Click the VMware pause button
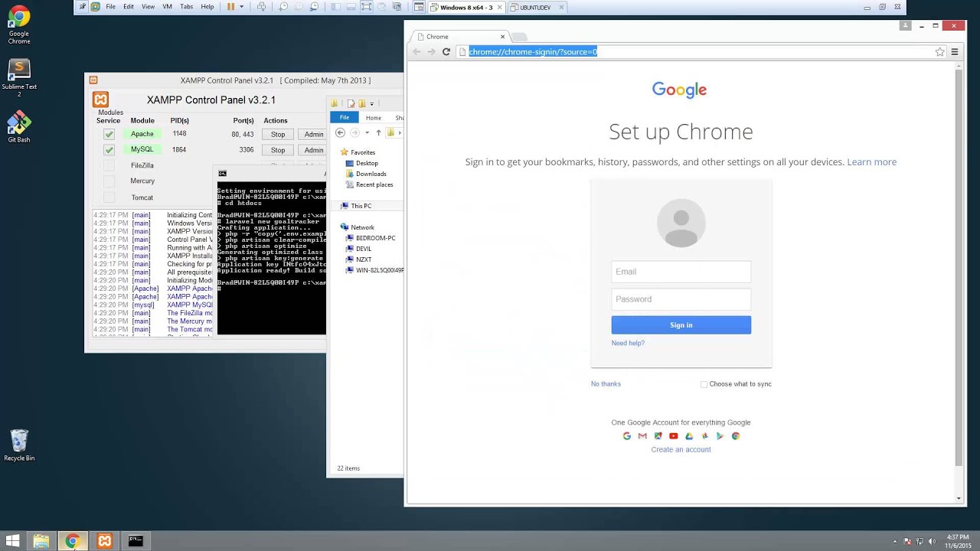 (x=230, y=7)
